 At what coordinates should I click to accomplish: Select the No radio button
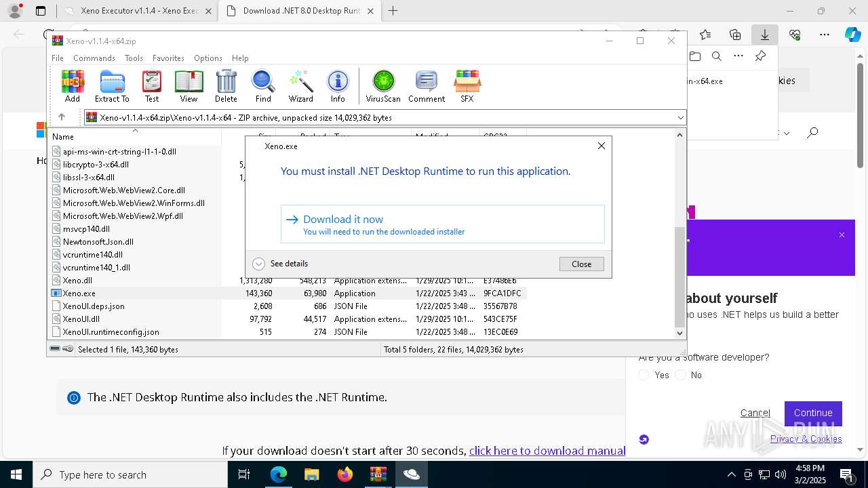(x=681, y=375)
